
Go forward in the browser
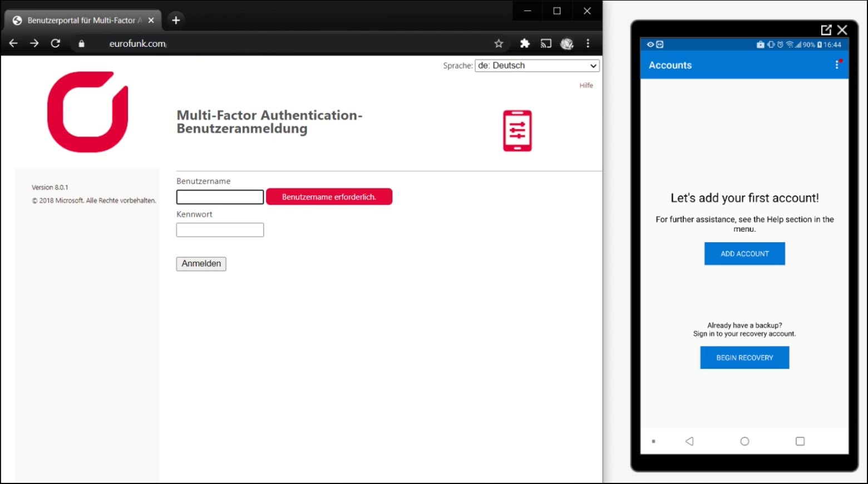coord(34,43)
